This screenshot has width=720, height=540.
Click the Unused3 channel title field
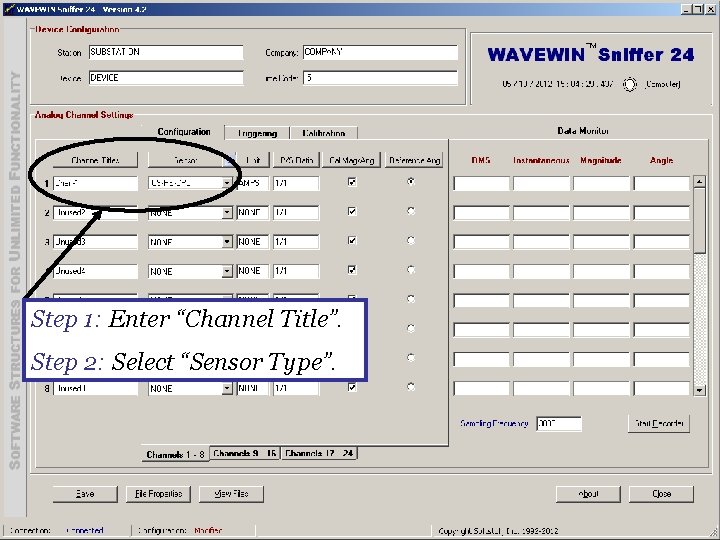(x=95, y=242)
